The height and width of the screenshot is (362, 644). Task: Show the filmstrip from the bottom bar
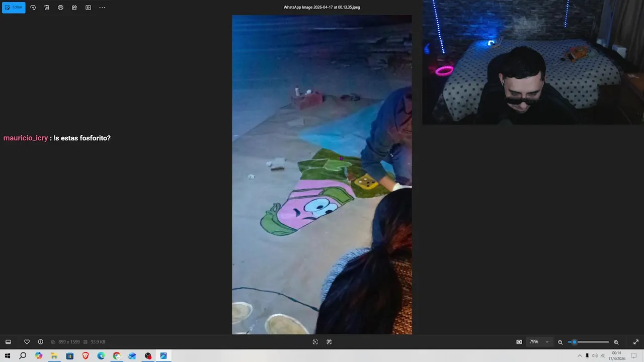pyautogui.click(x=8, y=342)
